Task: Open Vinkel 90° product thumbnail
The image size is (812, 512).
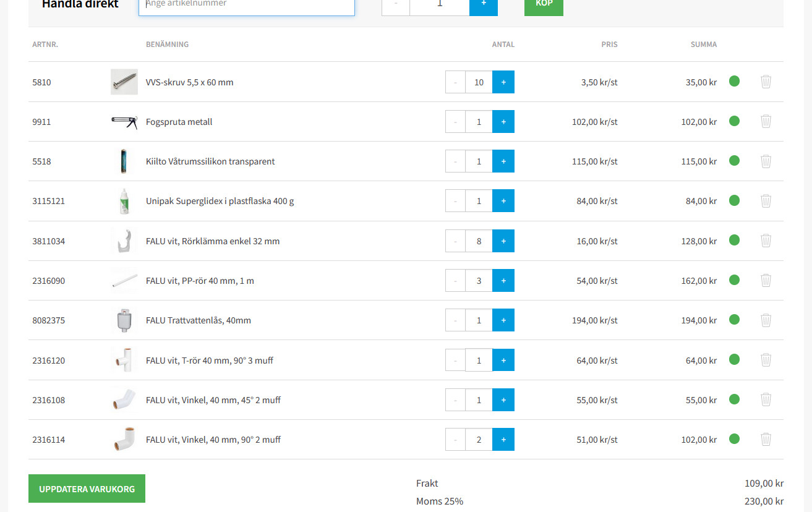Action: [124, 439]
